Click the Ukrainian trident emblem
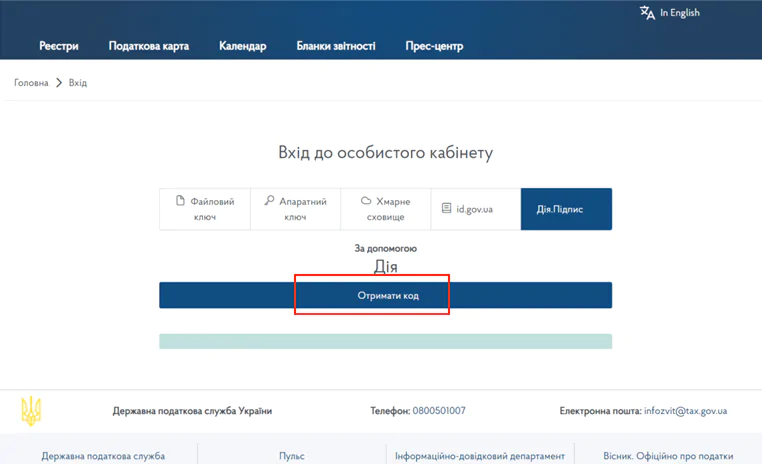The width and height of the screenshot is (762, 464). (x=31, y=411)
